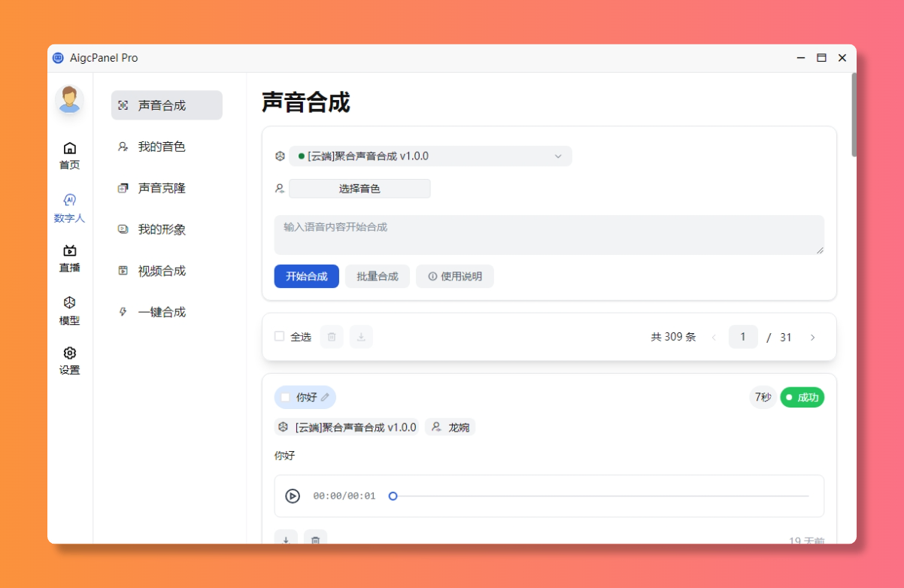Image resolution: width=904 pixels, height=588 pixels.
Task: Open the 直播 live streaming section
Action: [x=69, y=261]
